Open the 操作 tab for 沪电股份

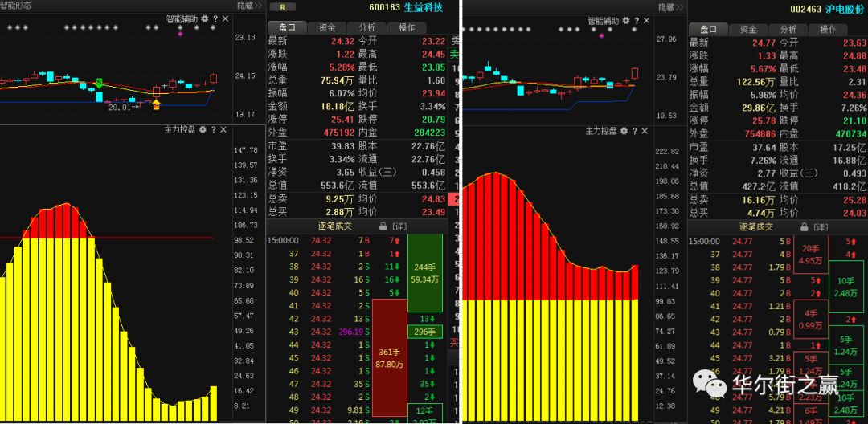[x=828, y=29]
